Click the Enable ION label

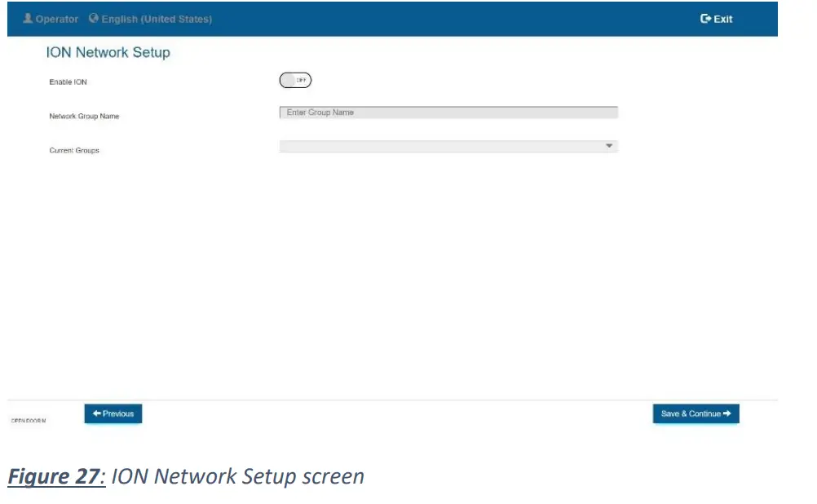[68, 82]
